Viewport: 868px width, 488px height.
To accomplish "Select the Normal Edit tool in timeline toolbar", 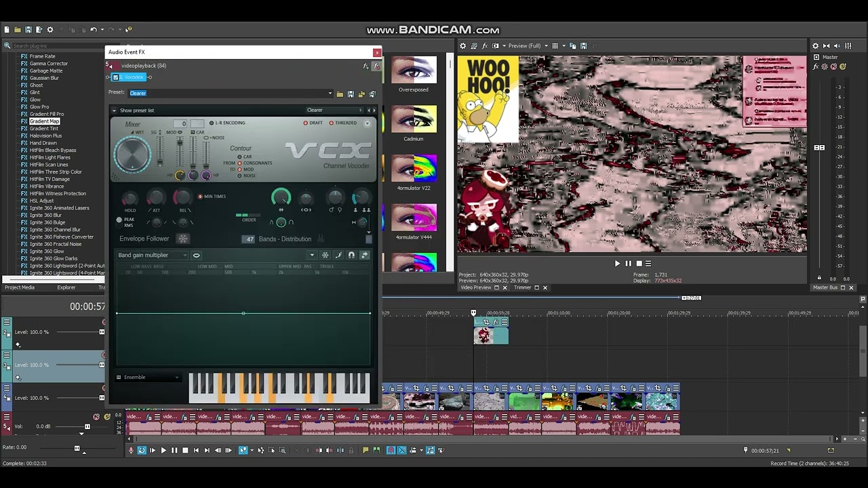I will point(243,450).
